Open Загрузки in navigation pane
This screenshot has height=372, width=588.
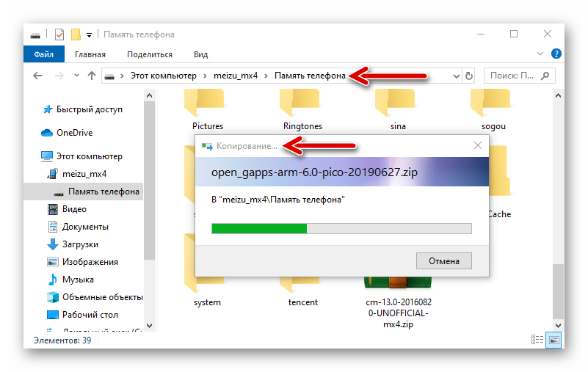pyautogui.click(x=80, y=244)
